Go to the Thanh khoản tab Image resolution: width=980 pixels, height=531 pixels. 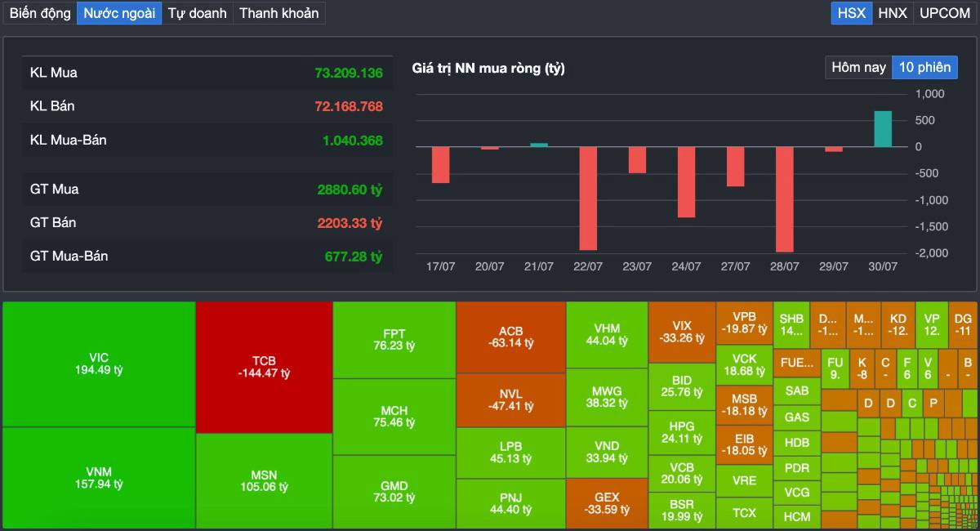pyautogui.click(x=279, y=13)
